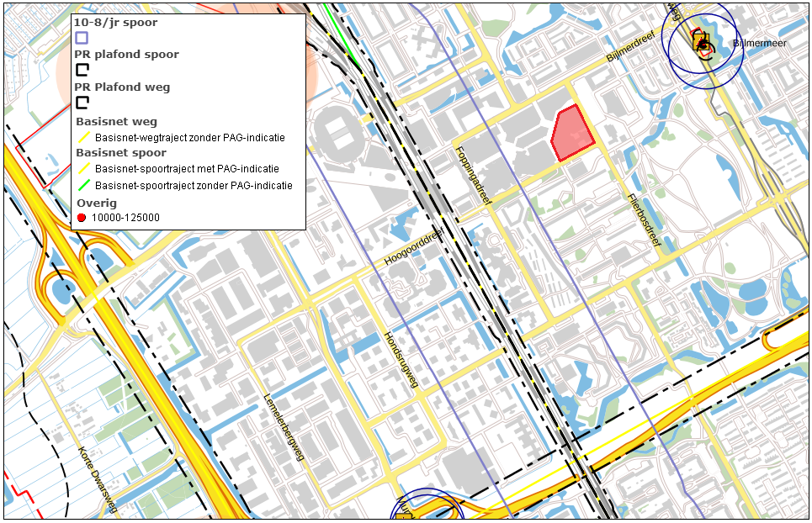The height and width of the screenshot is (523, 812).
Task: Click the green line legend symbol
Action: 83,185
